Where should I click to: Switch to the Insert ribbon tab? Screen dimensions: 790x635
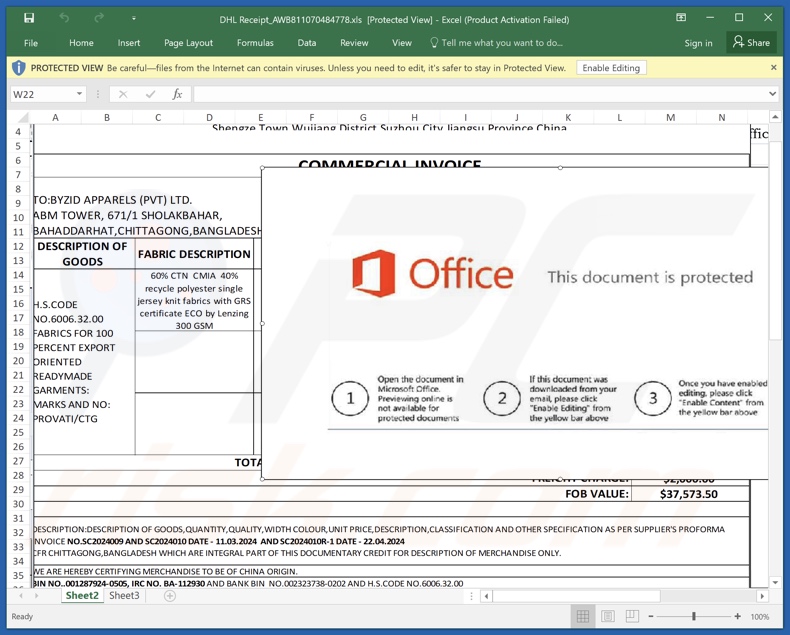click(129, 43)
